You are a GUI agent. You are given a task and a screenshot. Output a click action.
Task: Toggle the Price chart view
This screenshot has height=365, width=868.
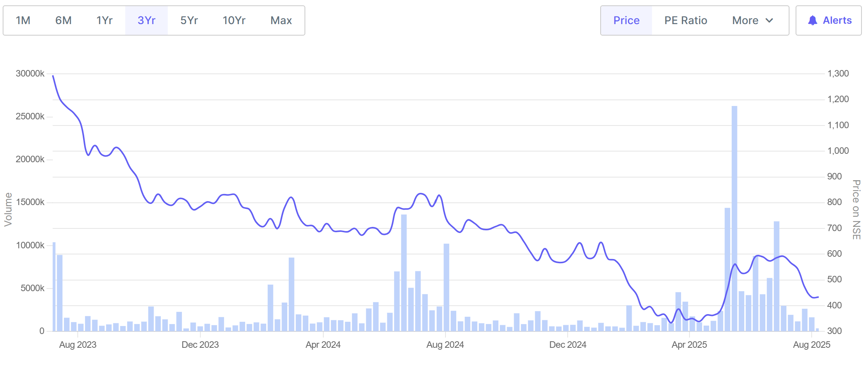[x=626, y=21]
